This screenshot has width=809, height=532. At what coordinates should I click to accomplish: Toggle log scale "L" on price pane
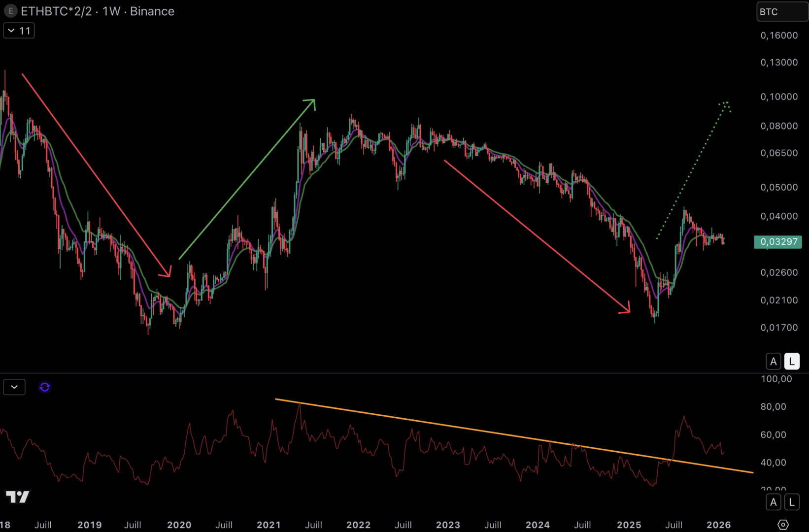pyautogui.click(x=791, y=362)
